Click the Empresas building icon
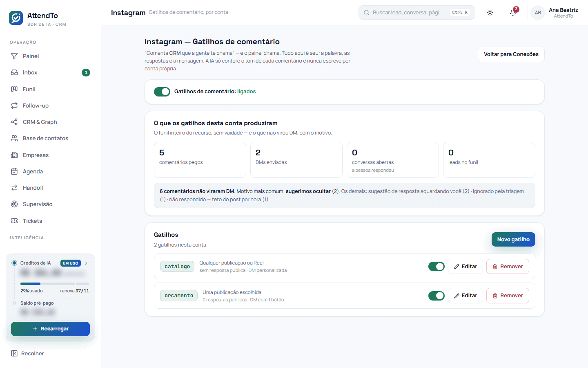Image resolution: width=588 pixels, height=368 pixels. 14,155
